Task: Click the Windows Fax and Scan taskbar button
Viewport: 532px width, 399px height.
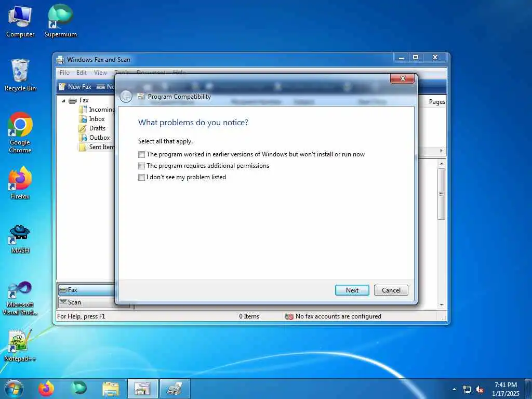Action: point(175,389)
